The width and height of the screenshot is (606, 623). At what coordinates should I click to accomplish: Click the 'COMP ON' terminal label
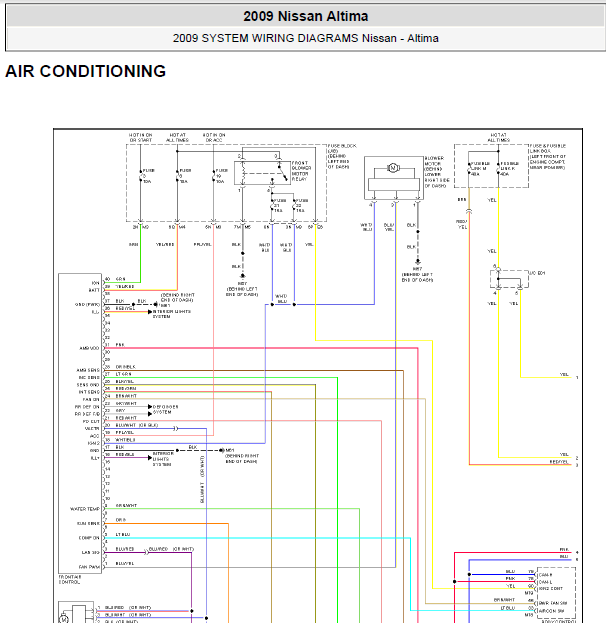89,538
